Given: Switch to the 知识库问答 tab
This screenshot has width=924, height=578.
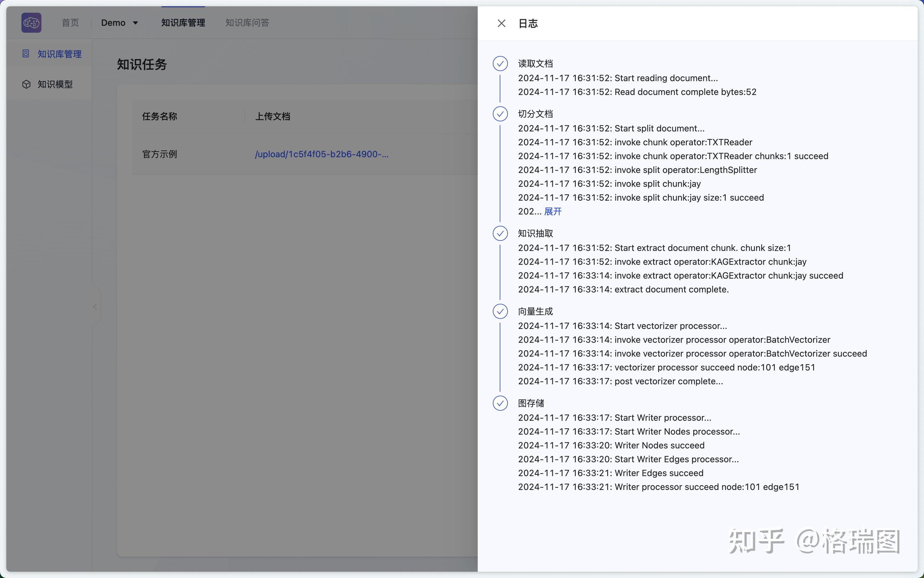Looking at the screenshot, I should click(x=247, y=23).
